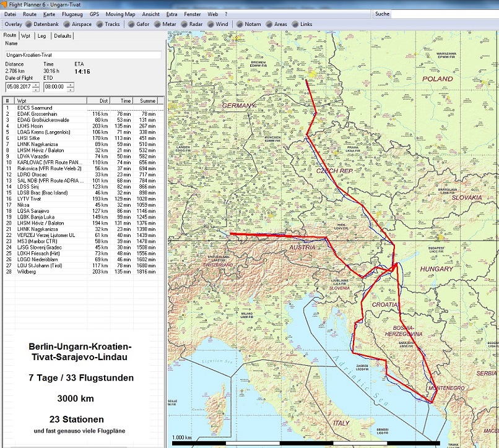Viewport: 499px width, 448px height.
Task: Click the Flight Planner title bar icon
Action: click(x=5, y=4)
